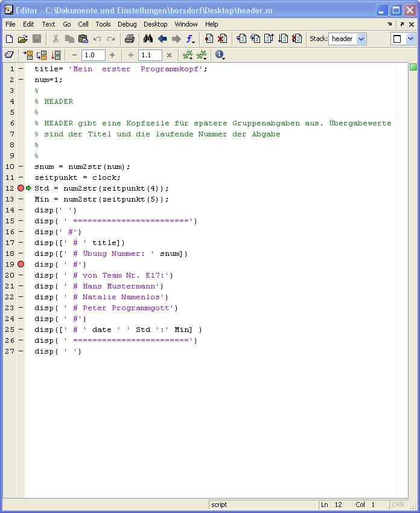Divide value with the divide button
The height and width of the screenshot is (513, 420).
click(131, 55)
